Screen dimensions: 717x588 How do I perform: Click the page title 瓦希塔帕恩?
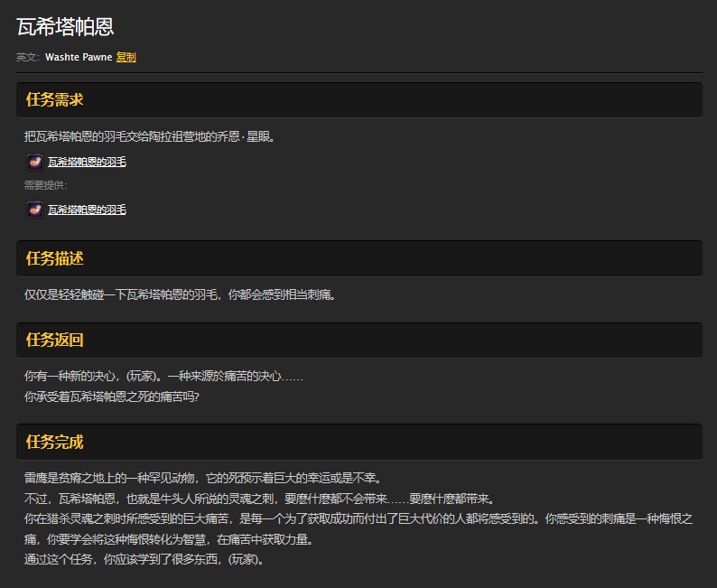tap(65, 27)
